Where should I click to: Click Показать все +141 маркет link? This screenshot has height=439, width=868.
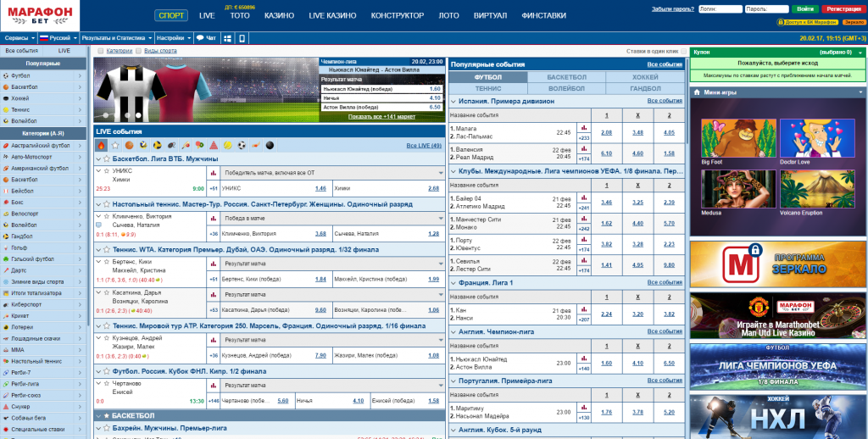point(381,117)
